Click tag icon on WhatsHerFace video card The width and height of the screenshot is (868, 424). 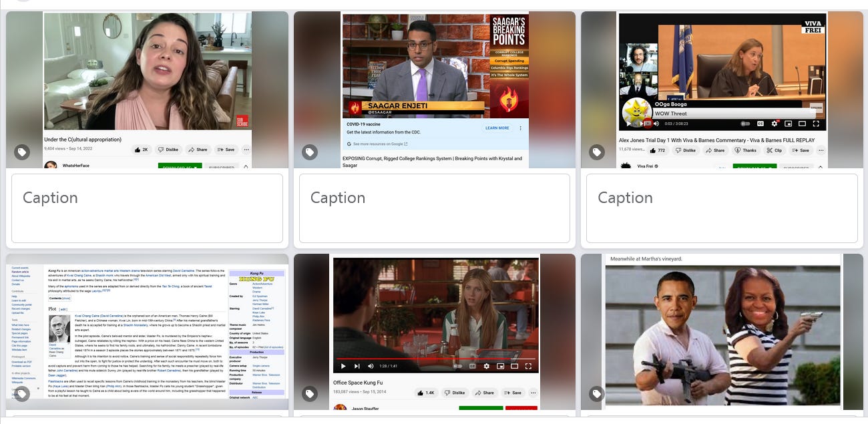tap(22, 153)
